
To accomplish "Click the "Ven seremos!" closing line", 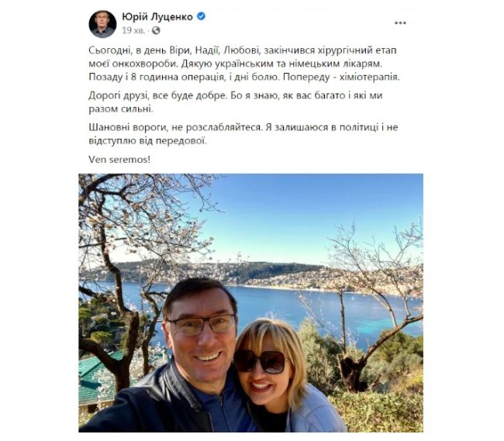I will click(x=119, y=160).
